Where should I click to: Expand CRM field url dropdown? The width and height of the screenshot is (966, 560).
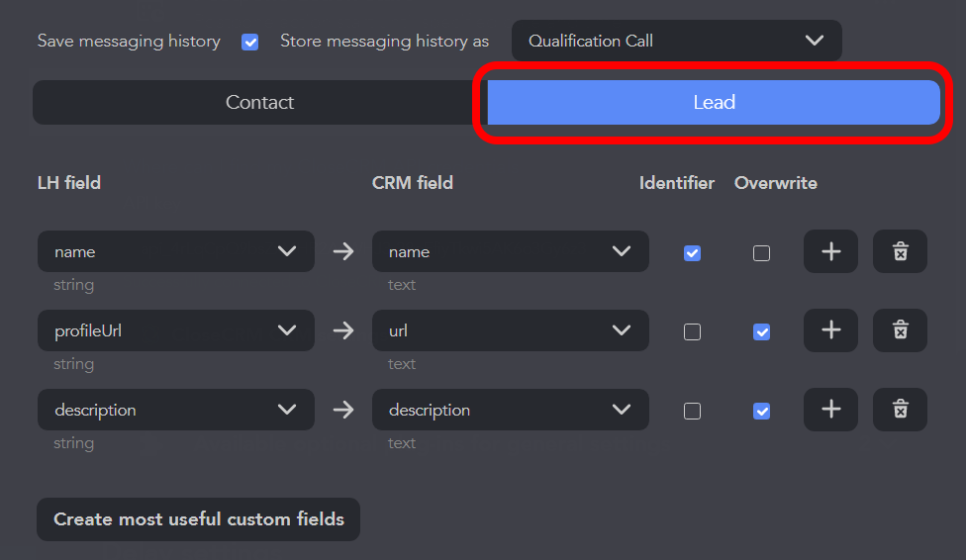click(x=510, y=330)
